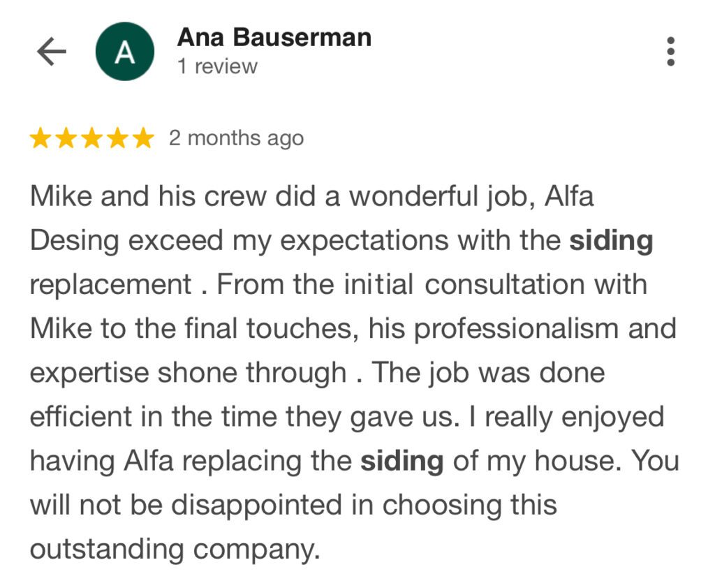Open Ana Bauserman's reviewer profile name
This screenshot has height=588, width=715.
[x=274, y=37]
